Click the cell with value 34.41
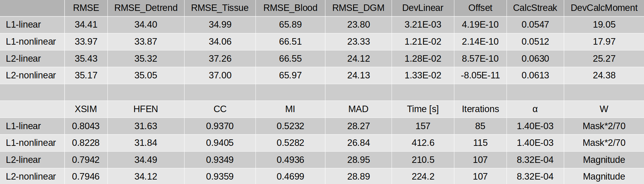 coord(86,25)
